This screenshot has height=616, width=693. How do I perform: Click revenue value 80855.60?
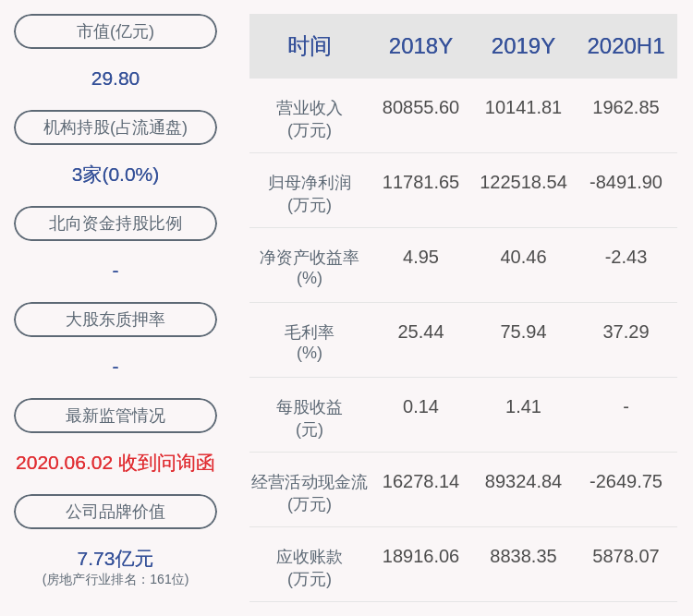pyautogui.click(x=420, y=107)
